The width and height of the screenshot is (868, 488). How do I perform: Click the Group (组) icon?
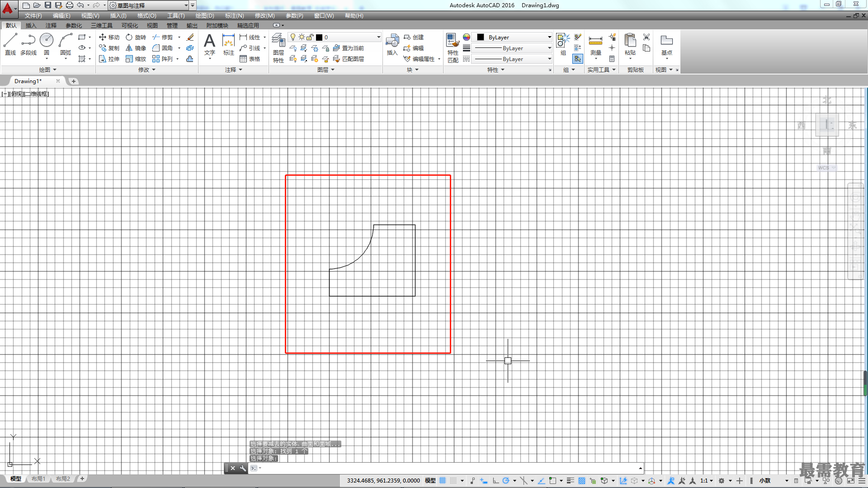click(x=563, y=44)
